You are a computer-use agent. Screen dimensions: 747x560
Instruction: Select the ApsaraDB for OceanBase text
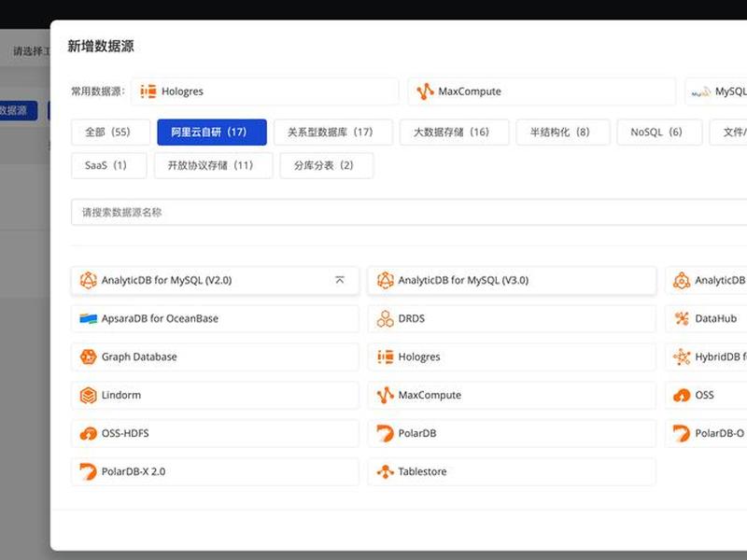pyautogui.click(x=160, y=318)
